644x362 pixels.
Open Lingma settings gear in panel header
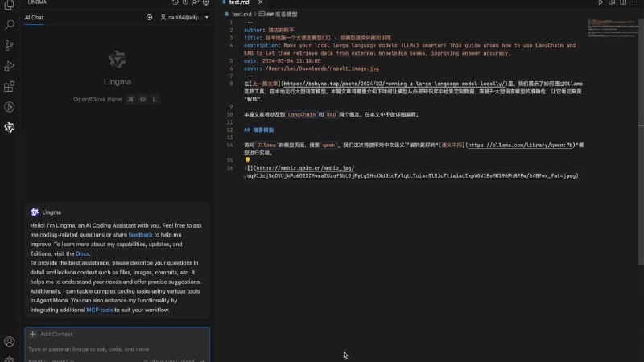pos(206,3)
